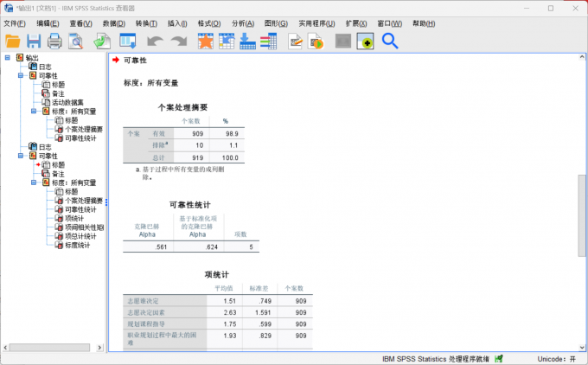Open the 编辑(E) menu
Image resolution: width=588 pixels, height=365 pixels.
[x=48, y=23]
